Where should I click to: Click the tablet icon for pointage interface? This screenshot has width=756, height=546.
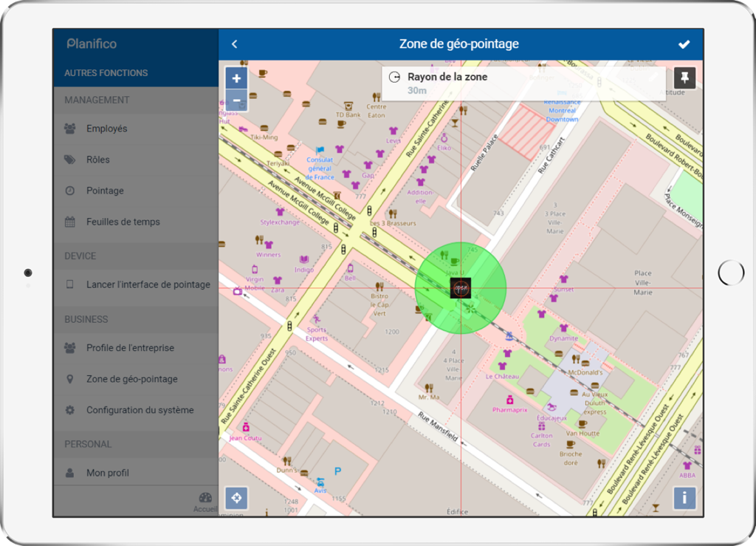70,284
